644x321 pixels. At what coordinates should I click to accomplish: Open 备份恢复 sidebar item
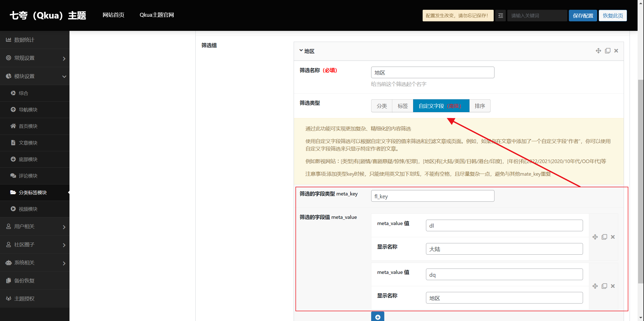35,280
